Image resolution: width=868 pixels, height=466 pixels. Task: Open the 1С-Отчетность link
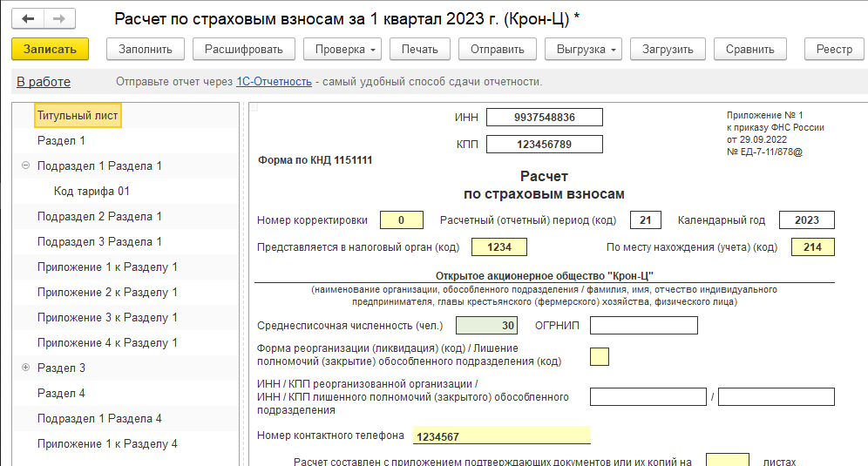point(274,82)
